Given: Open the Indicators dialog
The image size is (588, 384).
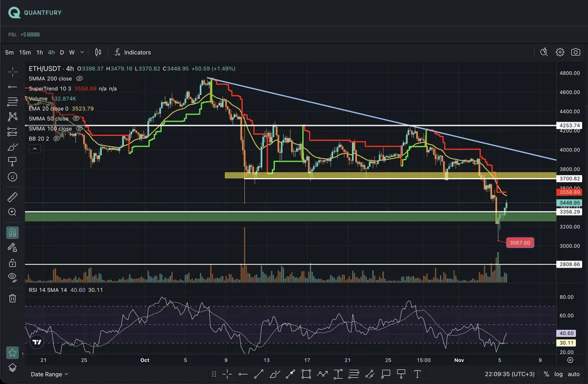Looking at the screenshot, I should [132, 52].
